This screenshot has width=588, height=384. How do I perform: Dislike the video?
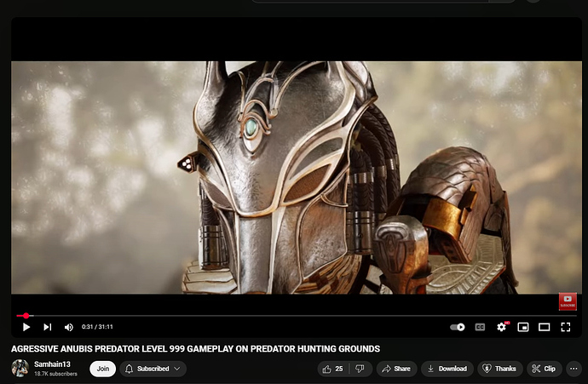[x=360, y=369]
